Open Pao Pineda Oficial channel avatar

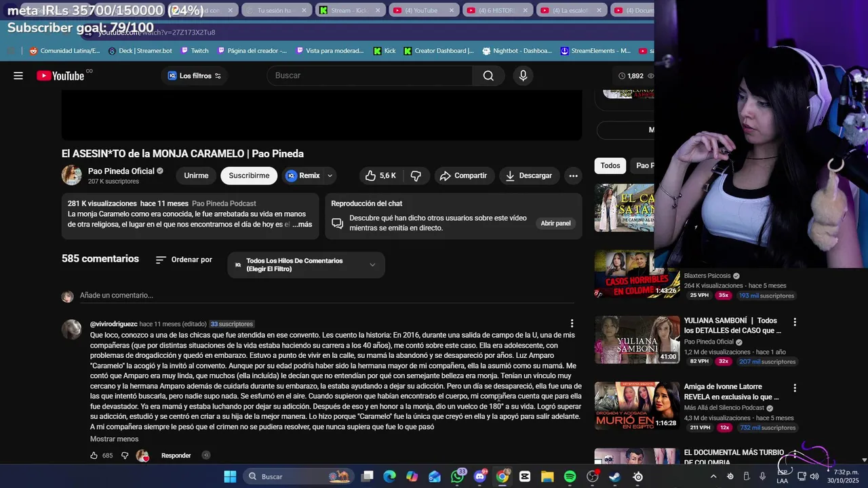coord(72,175)
